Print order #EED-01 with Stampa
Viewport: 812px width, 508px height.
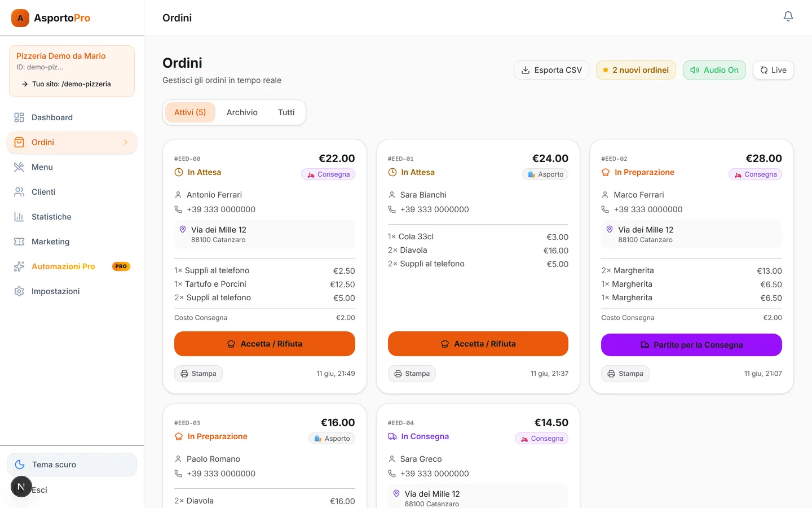412,374
